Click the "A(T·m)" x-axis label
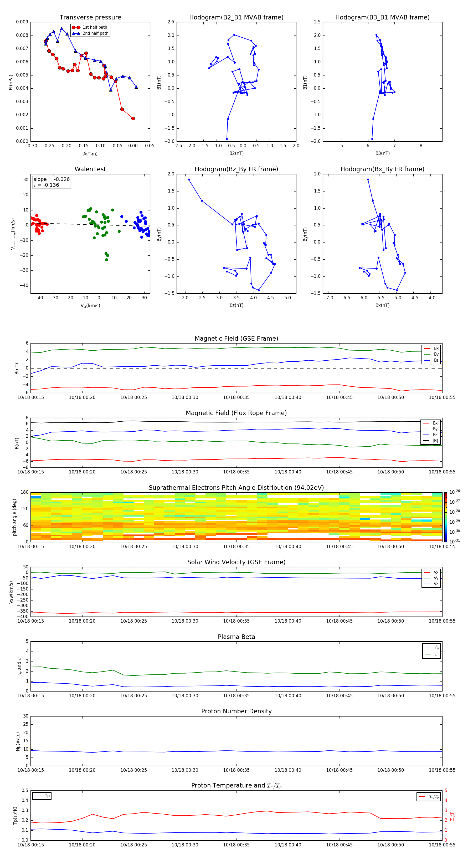The height and width of the screenshot is (868, 473). click(90, 154)
